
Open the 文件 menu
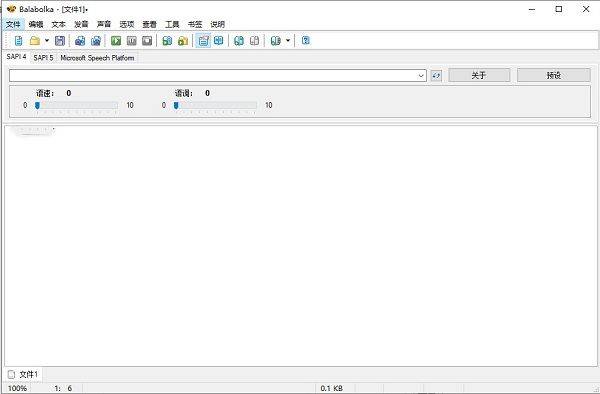point(13,24)
